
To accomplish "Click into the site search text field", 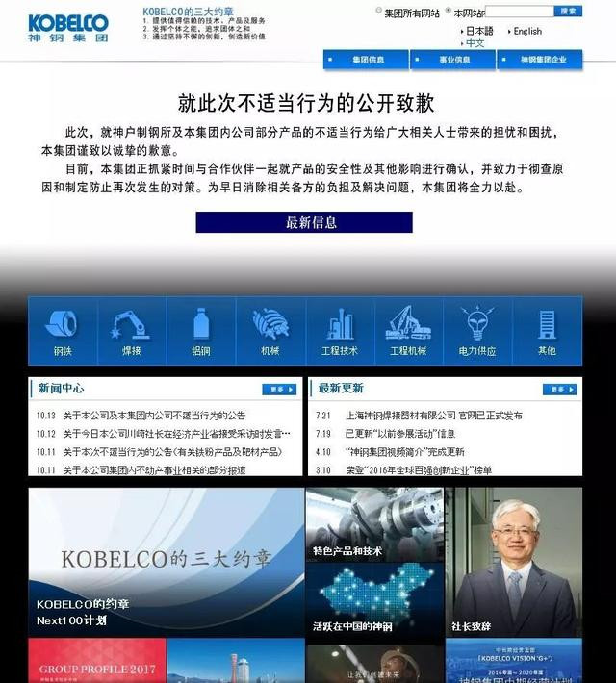I will pos(519,12).
